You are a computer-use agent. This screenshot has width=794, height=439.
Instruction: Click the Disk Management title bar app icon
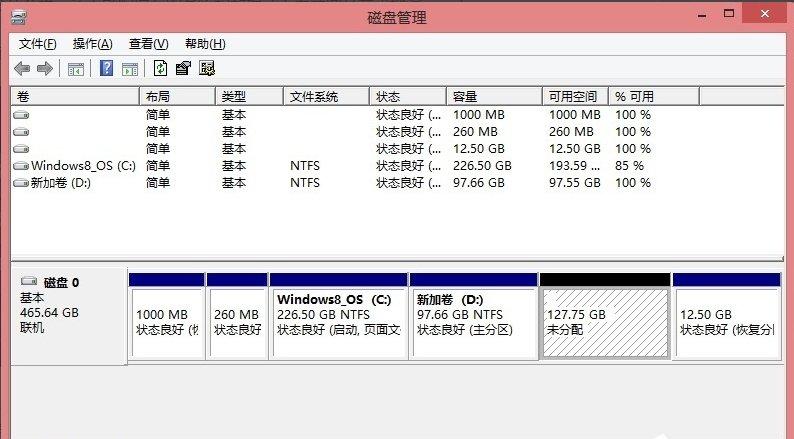click(19, 18)
